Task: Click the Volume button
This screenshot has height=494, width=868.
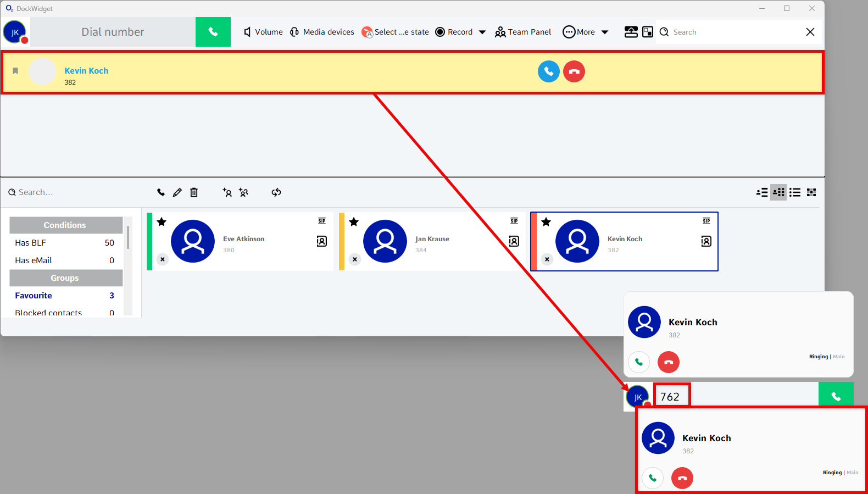Action: [263, 32]
